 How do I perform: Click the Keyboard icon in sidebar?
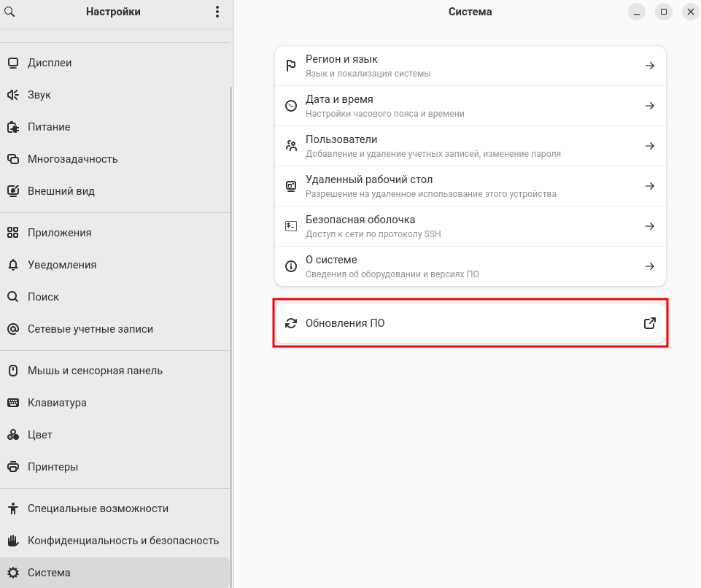(12, 403)
